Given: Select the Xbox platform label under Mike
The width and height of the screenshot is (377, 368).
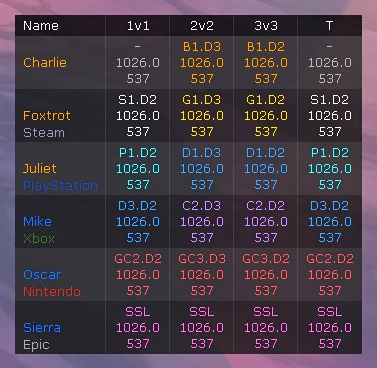Looking at the screenshot, I should (x=39, y=238).
